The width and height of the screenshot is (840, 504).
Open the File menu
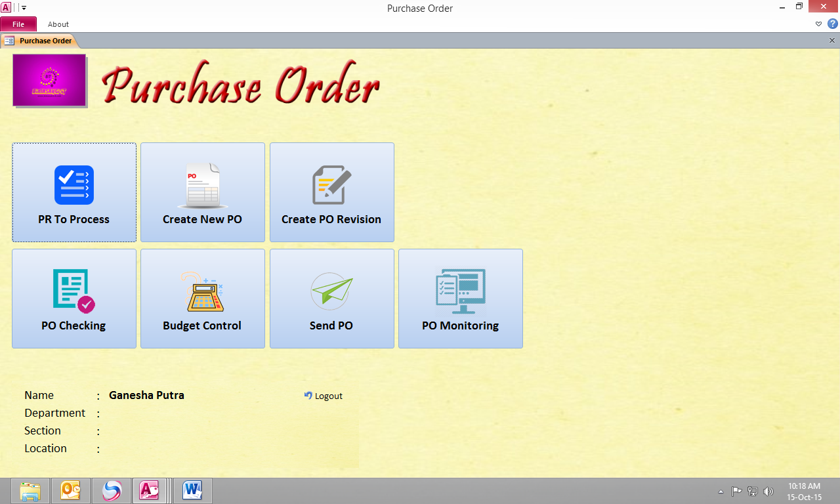coord(18,24)
